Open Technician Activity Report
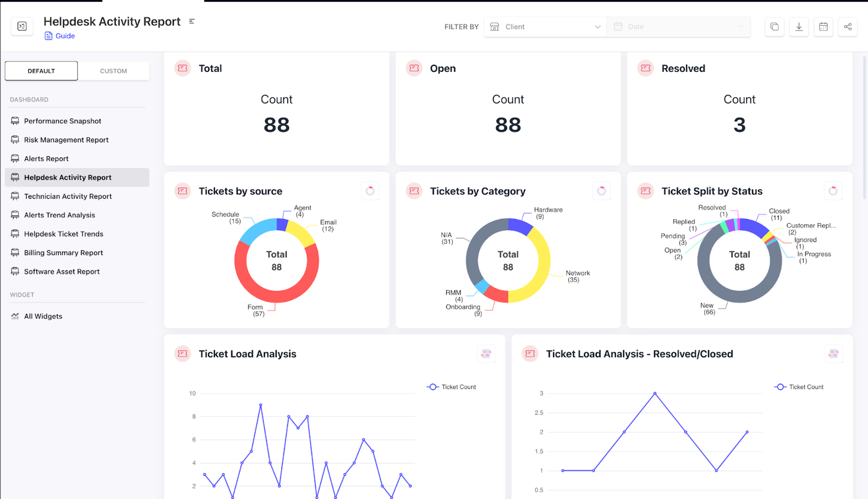This screenshot has width=868, height=499. 77,196
